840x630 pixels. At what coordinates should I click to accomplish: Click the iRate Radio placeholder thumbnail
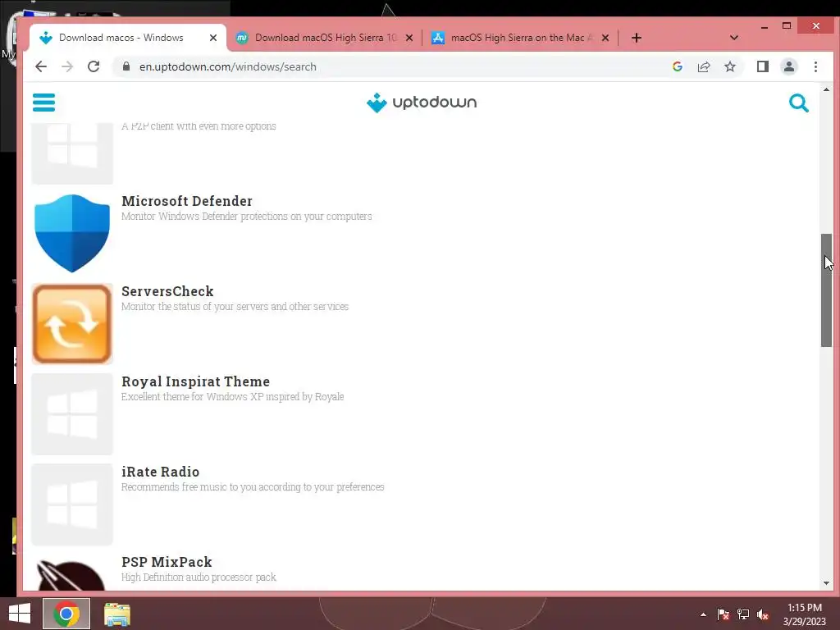click(x=72, y=504)
